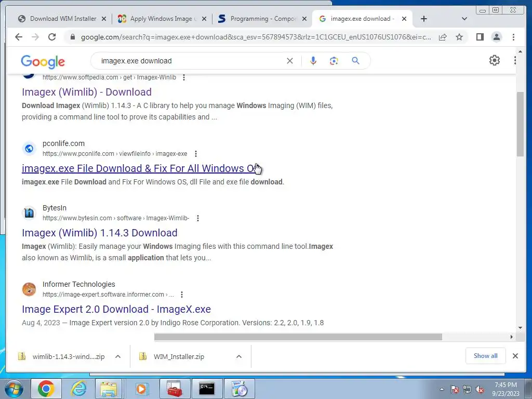Open Chrome profile avatar
The height and width of the screenshot is (399, 532).
tap(497, 37)
